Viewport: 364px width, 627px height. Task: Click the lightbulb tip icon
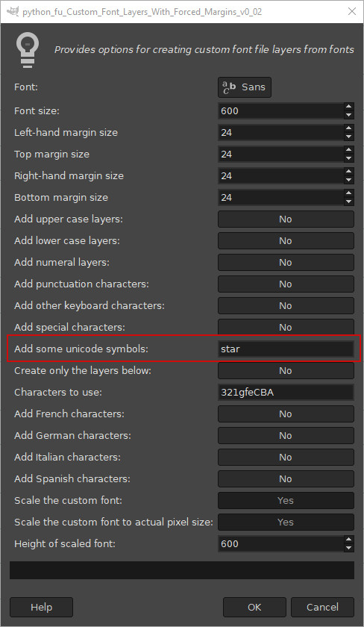28,51
